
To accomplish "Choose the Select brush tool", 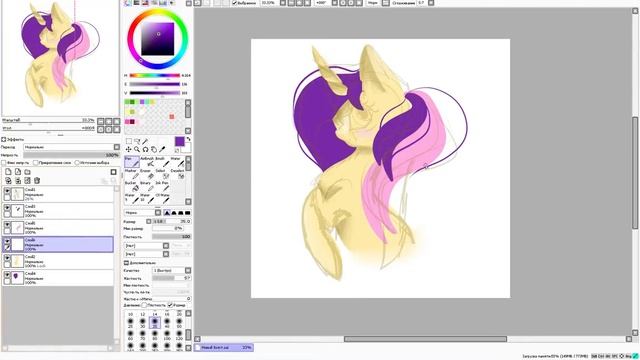I will pos(162,174).
